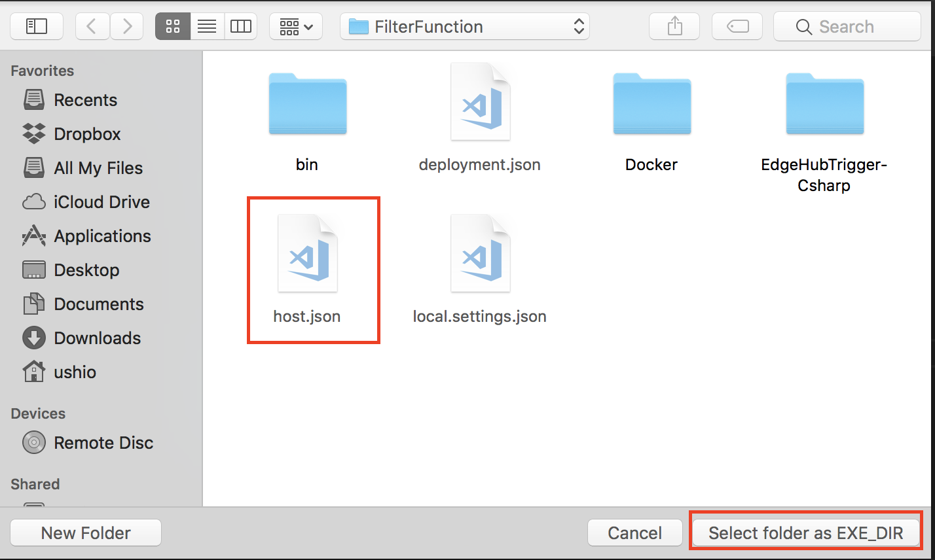Image resolution: width=935 pixels, height=560 pixels.
Task: Switch to icon grid view
Action: 173,27
